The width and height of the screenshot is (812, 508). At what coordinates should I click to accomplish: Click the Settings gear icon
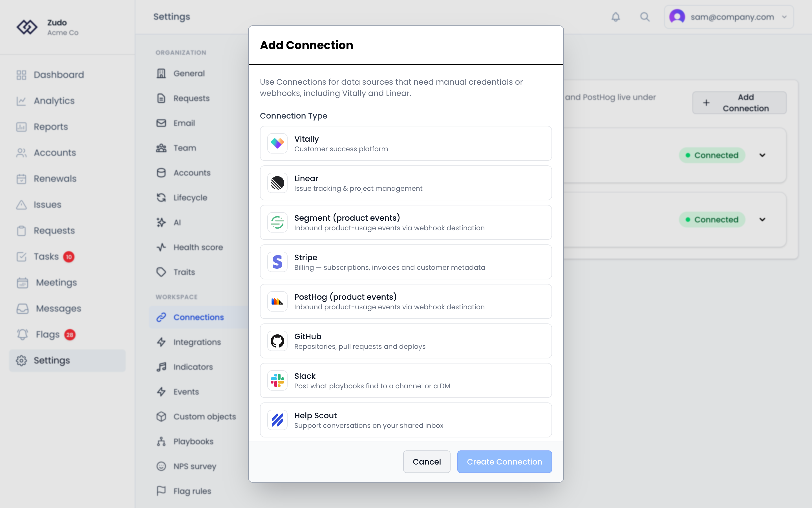pos(21,360)
